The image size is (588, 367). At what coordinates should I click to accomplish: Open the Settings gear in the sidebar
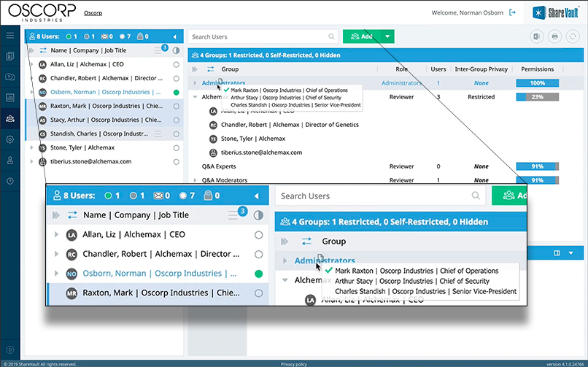tap(10, 139)
